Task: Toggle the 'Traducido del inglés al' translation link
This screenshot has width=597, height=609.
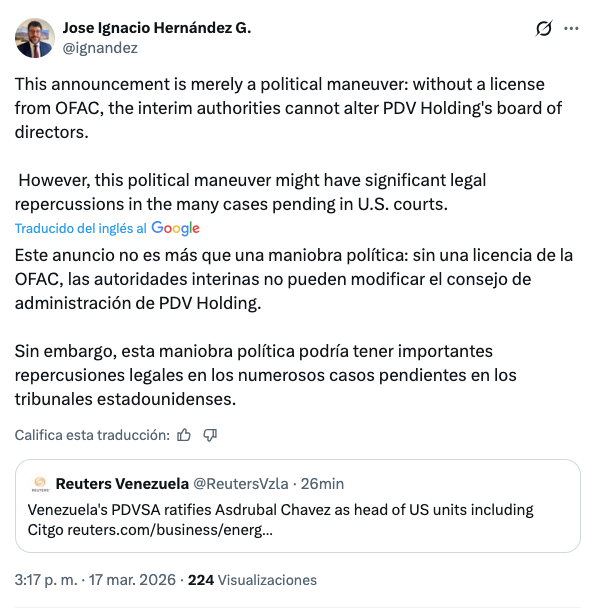Action: [81, 228]
